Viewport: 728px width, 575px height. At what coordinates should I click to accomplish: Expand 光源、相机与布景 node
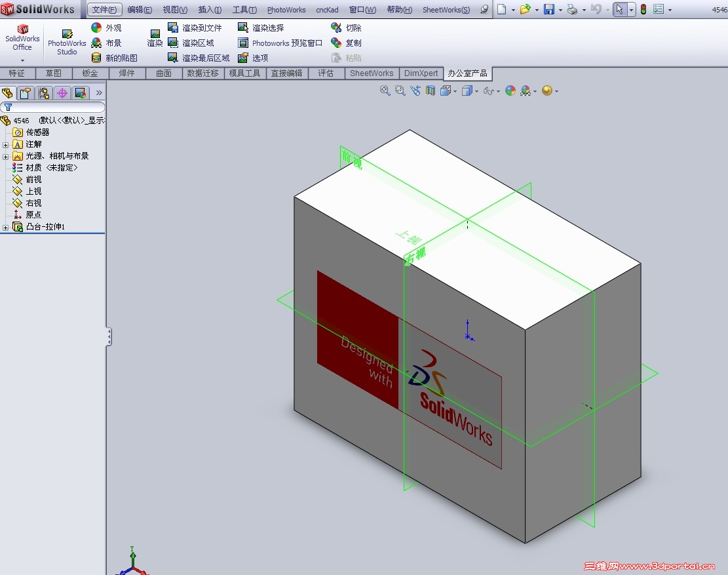(x=6, y=157)
